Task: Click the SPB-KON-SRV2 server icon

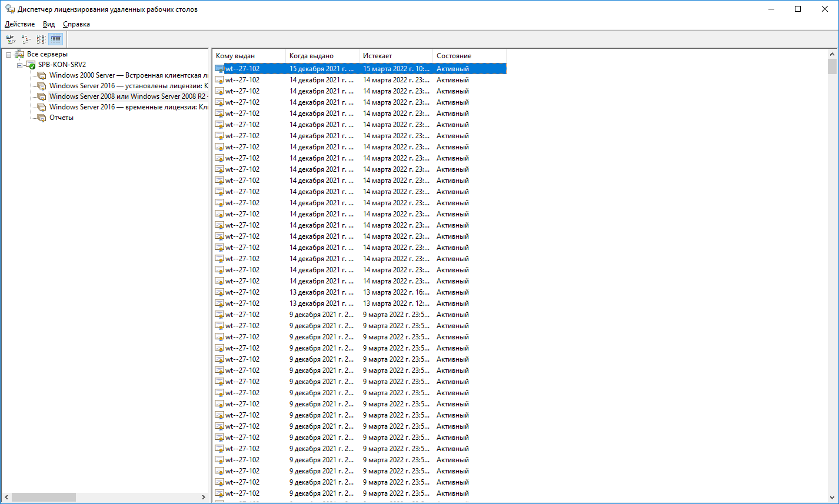Action: coord(31,65)
